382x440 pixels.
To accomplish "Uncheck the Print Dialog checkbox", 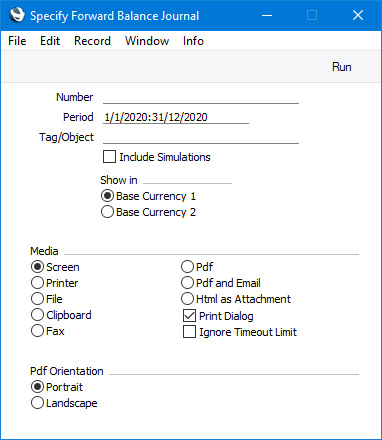I will 189,315.
